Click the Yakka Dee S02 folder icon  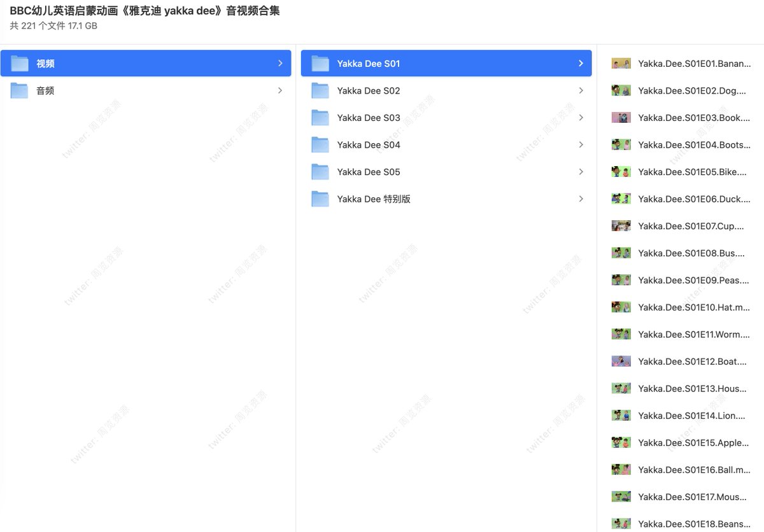coord(320,90)
